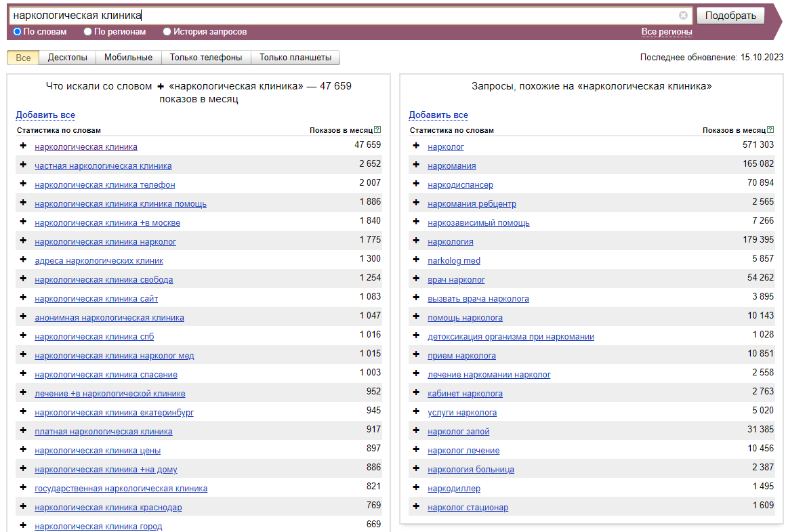Open 'наркомания ребцентр' link
The image size is (786, 532).
pos(472,204)
